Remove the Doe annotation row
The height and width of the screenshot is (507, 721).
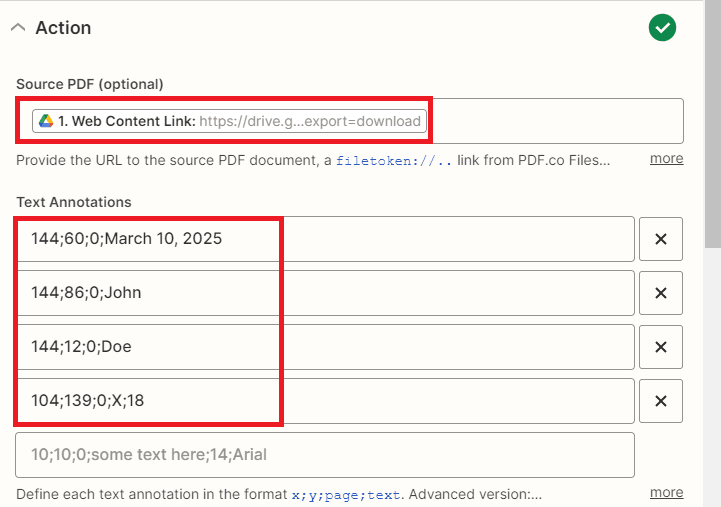[x=660, y=347]
